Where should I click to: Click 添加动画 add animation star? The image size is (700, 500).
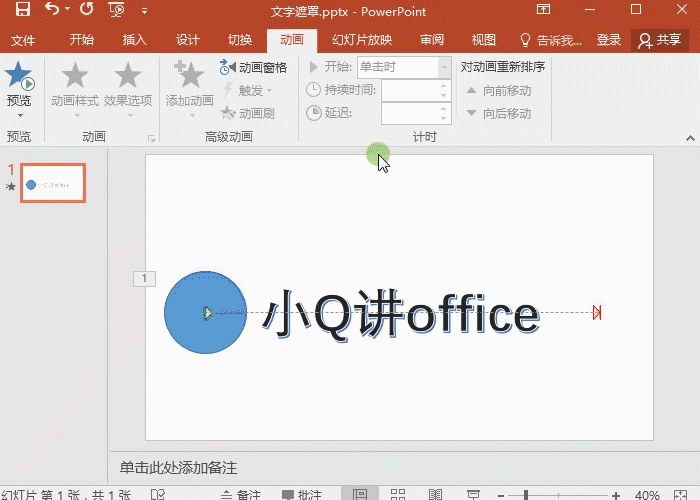point(190,87)
